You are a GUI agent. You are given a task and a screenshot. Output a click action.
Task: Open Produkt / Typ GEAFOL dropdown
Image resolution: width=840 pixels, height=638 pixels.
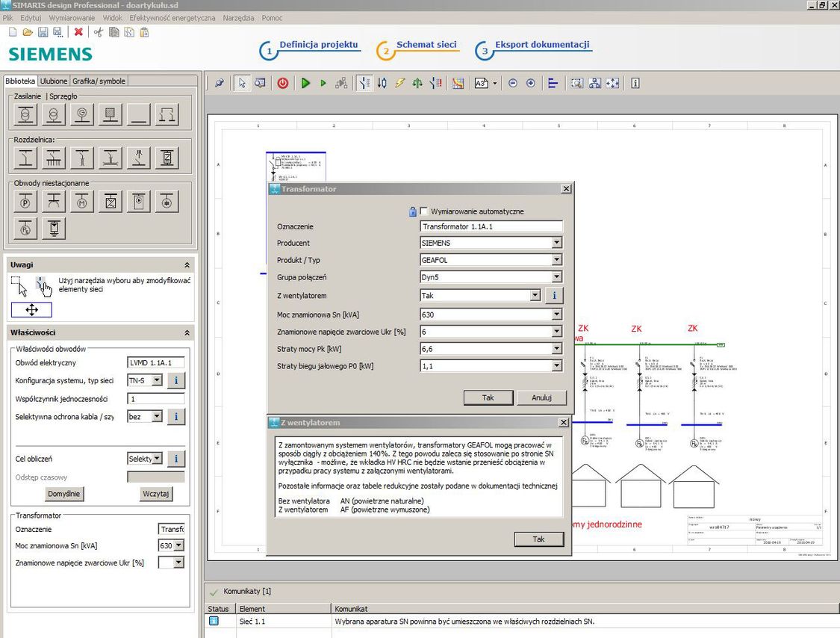point(556,260)
